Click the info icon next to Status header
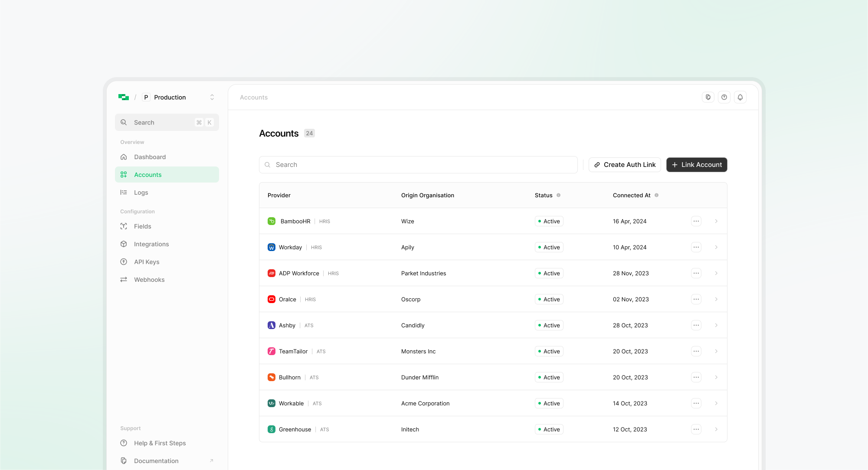The height and width of the screenshot is (470, 868). 559,195
